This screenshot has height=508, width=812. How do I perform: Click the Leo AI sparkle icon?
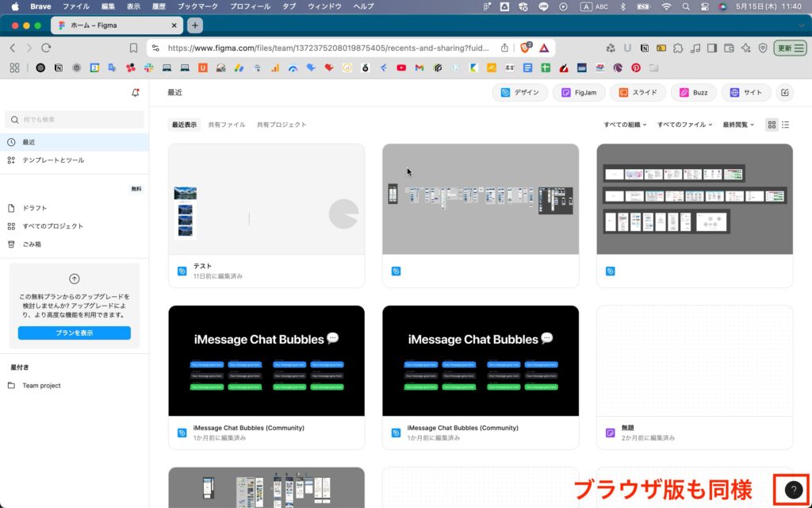[745, 48]
